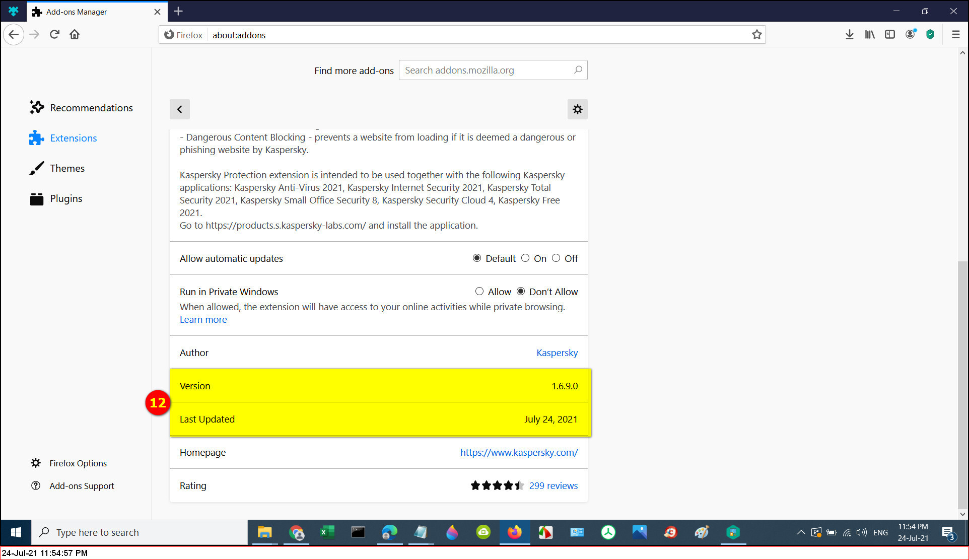The height and width of the screenshot is (560, 969).
Task: Open the Library icon in toolbar
Action: tap(870, 35)
